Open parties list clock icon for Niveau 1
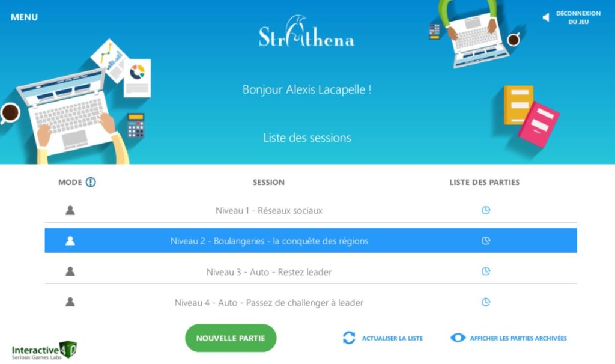The height and width of the screenshot is (364, 615). pyautogui.click(x=485, y=210)
